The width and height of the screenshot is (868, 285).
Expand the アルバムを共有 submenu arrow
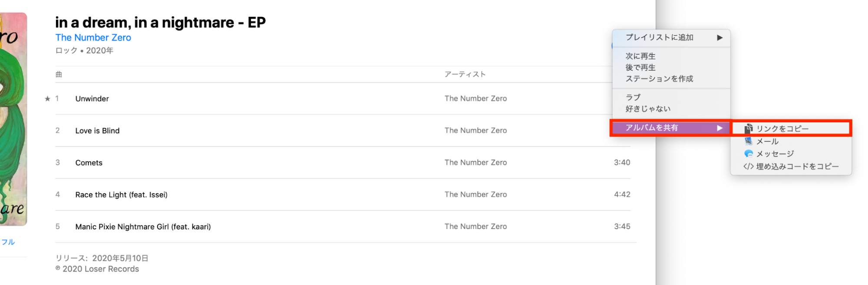click(719, 128)
